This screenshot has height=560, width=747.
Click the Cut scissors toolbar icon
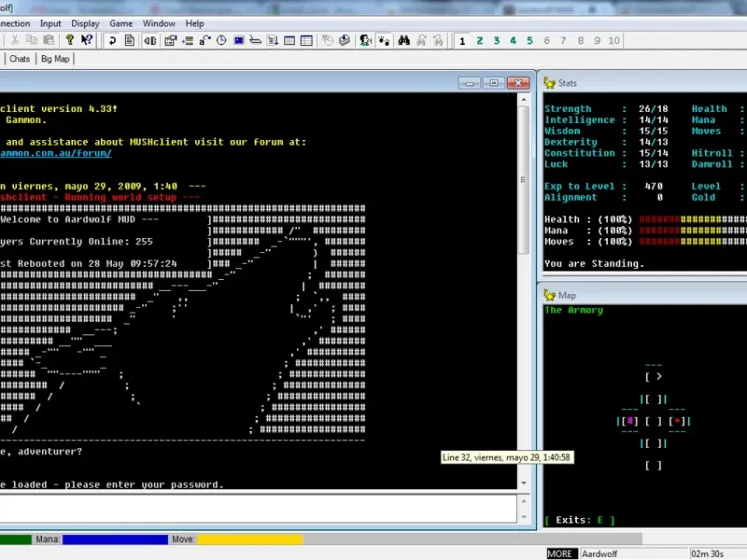[15, 40]
